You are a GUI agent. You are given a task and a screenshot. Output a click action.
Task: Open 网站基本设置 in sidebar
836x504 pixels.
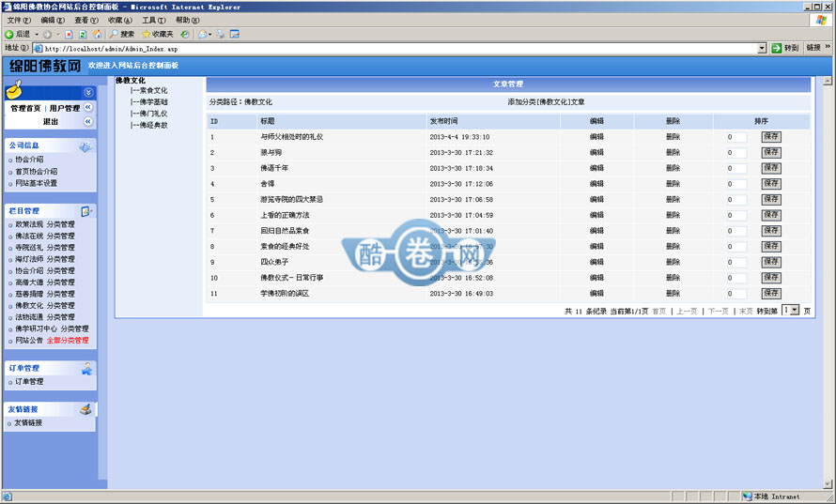click(x=37, y=183)
